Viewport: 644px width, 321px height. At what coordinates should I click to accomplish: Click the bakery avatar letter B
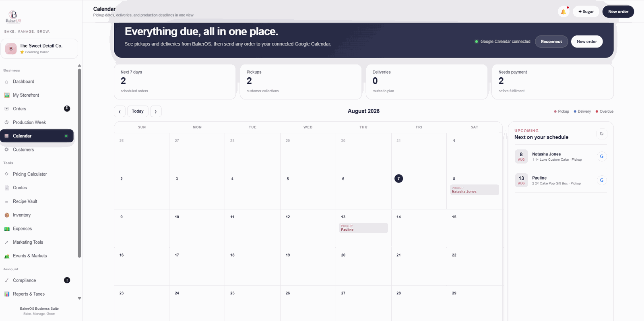pos(11,49)
